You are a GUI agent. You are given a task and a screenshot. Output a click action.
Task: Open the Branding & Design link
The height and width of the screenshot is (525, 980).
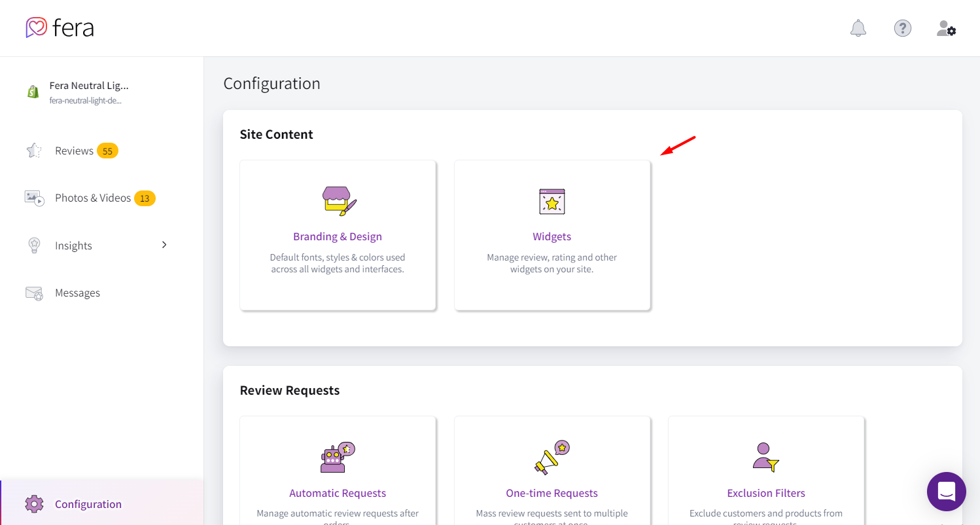click(x=338, y=236)
